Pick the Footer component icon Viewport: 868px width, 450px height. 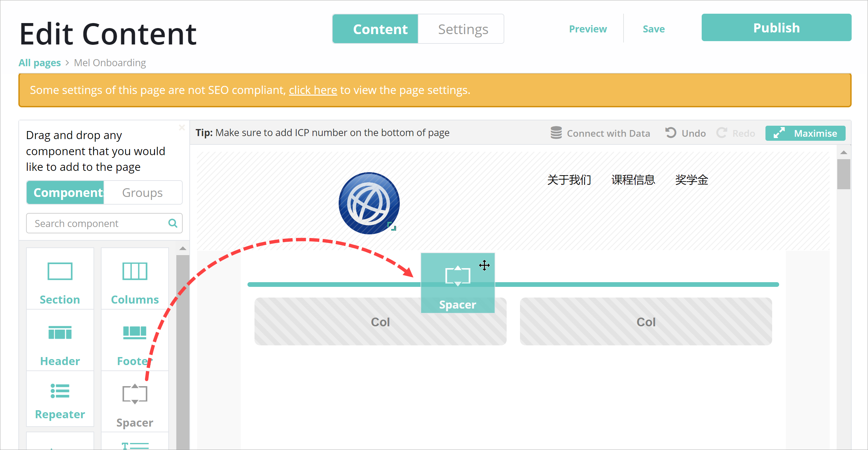click(x=135, y=333)
